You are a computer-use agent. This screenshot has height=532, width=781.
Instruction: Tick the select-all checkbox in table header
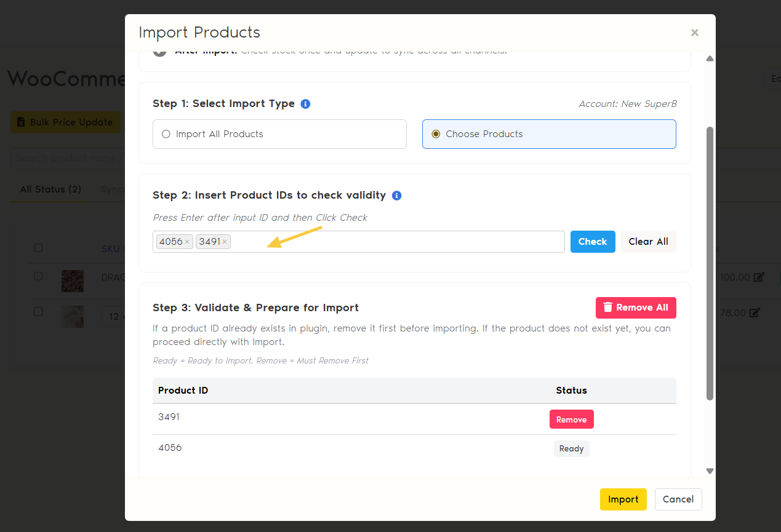[38, 248]
